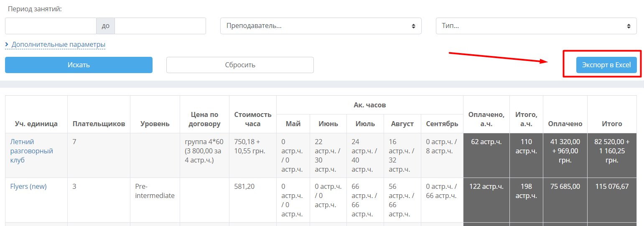This screenshot has width=644, height=226.
Task: Click the Май column header
Action: click(x=293, y=124)
